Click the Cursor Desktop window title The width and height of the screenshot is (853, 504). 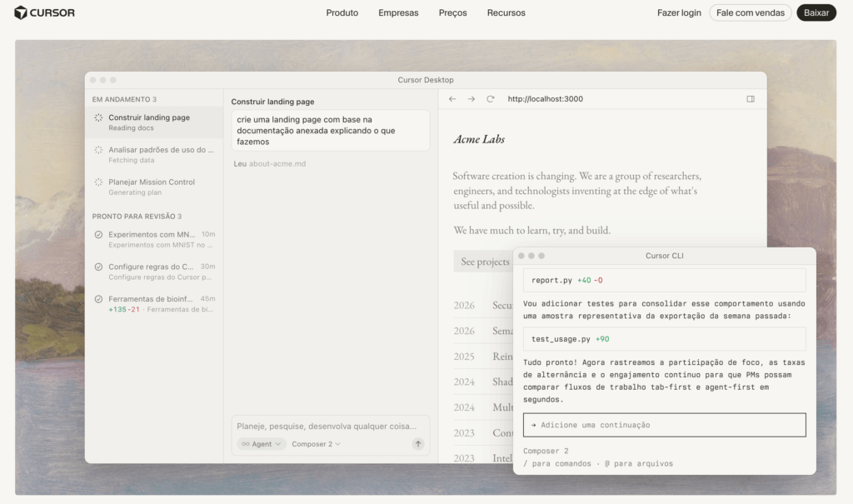tap(426, 80)
